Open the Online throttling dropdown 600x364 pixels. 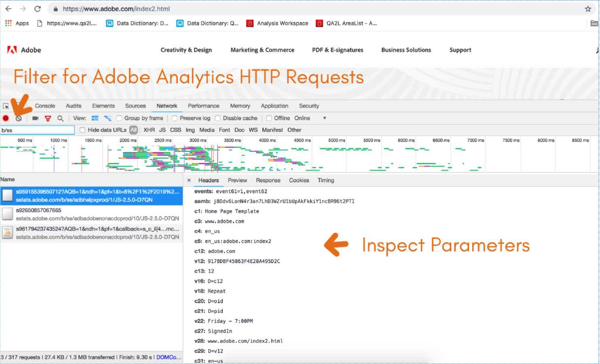pos(310,118)
